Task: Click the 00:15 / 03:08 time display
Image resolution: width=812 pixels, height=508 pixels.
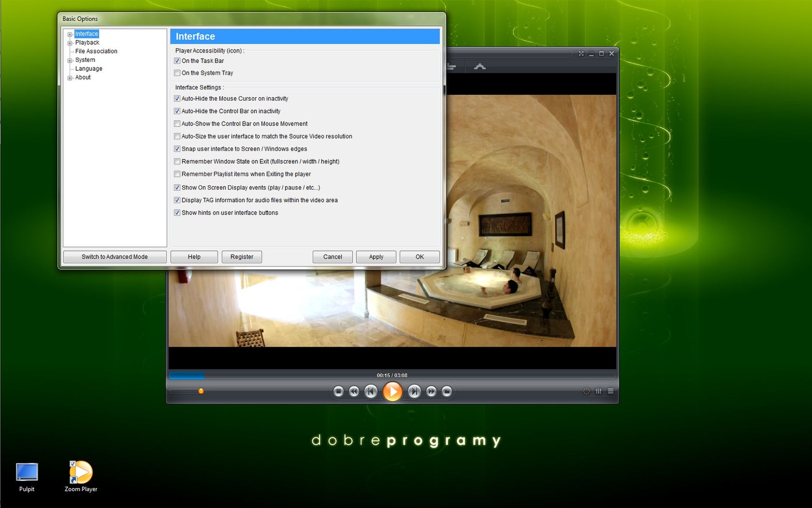Action: pyautogui.click(x=392, y=375)
